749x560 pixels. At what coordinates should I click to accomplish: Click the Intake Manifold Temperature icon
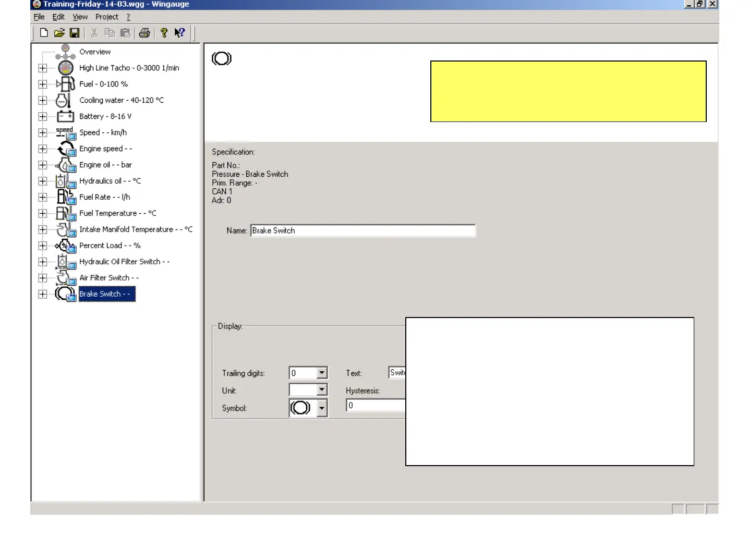[x=66, y=229]
